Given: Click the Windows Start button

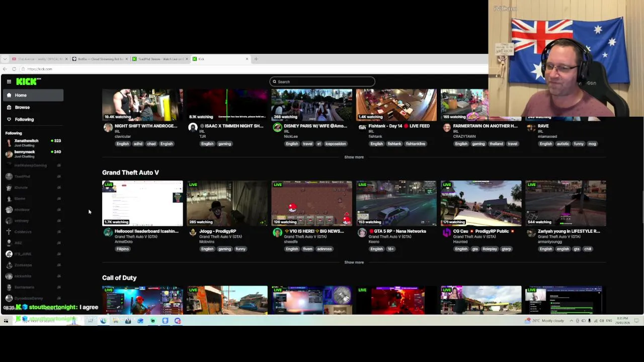Looking at the screenshot, I should [6, 320].
